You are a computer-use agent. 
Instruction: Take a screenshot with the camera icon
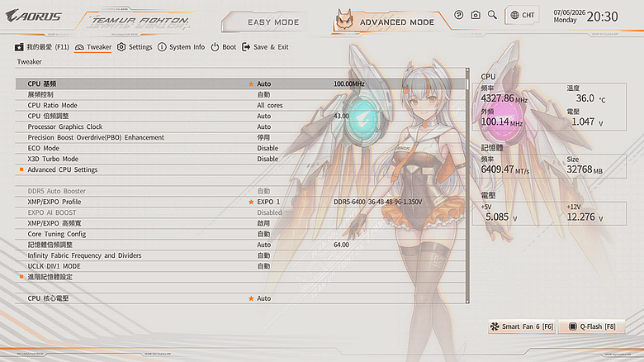coord(476,15)
